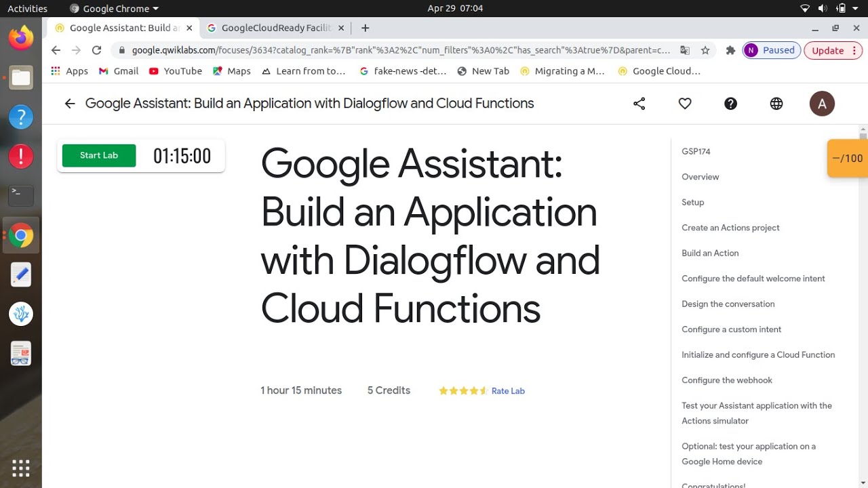This screenshot has width=868, height=488.
Task: Close the GoogleCloudReady Facilitator tab
Action: coord(341,28)
